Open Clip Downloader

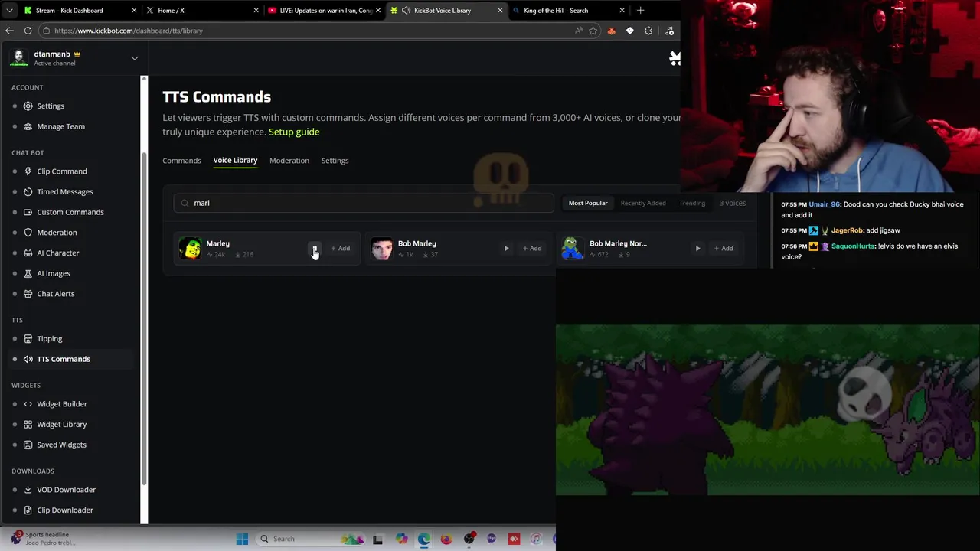click(x=65, y=510)
